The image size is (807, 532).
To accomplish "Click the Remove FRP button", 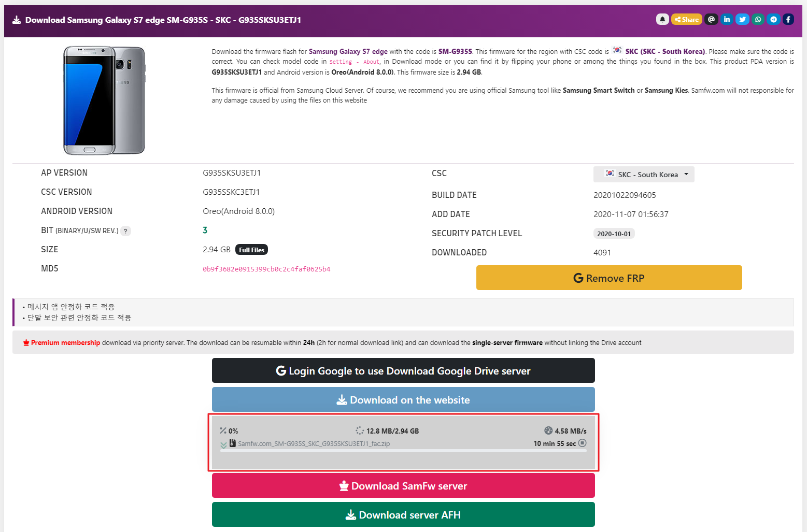I will (609, 278).
